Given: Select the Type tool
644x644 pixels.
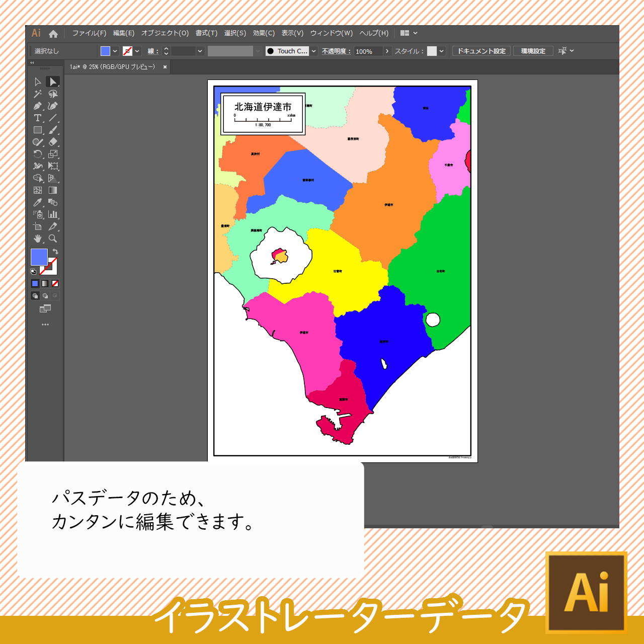Looking at the screenshot, I should click(x=38, y=118).
